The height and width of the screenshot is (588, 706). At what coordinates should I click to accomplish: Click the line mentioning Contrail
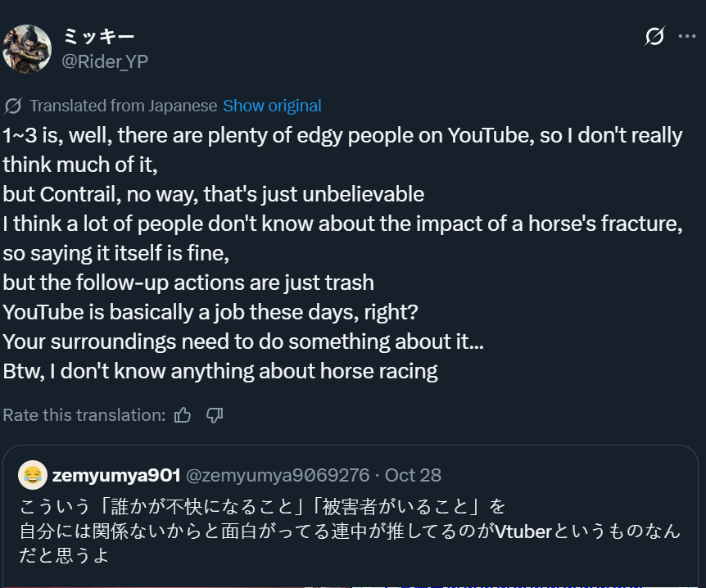pyautogui.click(x=214, y=195)
